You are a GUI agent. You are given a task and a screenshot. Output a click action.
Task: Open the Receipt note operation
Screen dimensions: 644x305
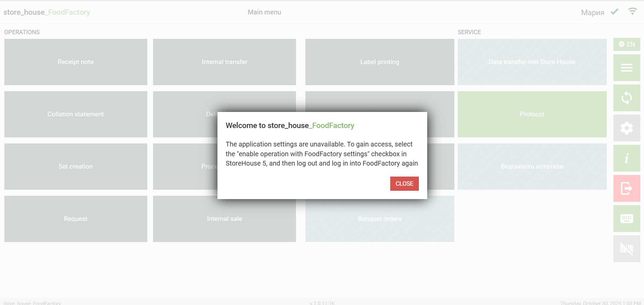(x=76, y=62)
